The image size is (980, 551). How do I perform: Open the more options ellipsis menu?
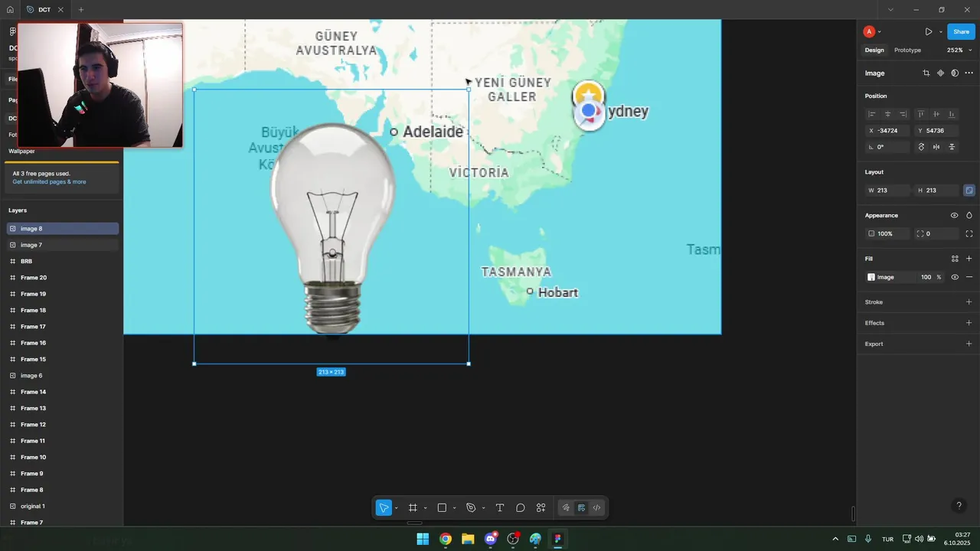coord(969,73)
